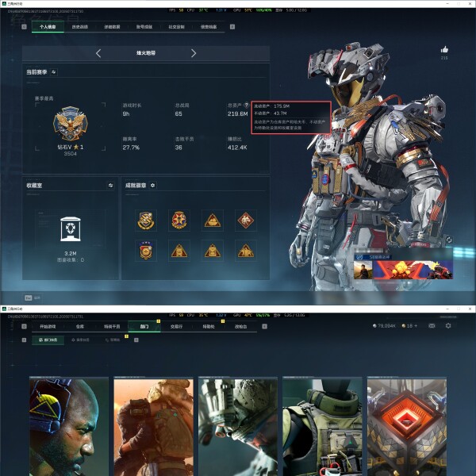Image resolution: width=476 pixels, height=476 pixels.
Task: Click the swap icon in the 收藏室 header
Action: [x=111, y=185]
